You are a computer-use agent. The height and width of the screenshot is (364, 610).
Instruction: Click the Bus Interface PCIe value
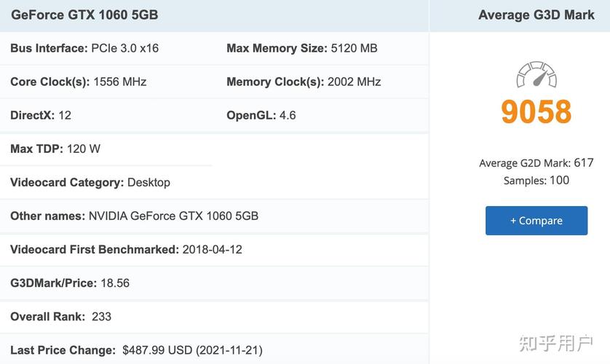click(124, 49)
